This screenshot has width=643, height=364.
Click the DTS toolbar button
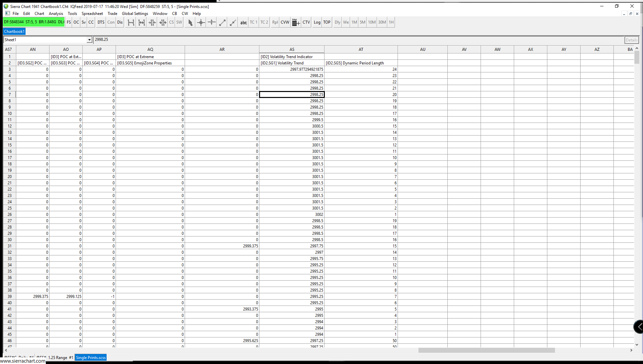[101, 22]
